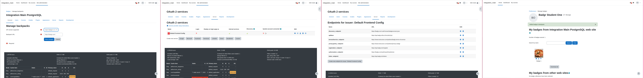Screen dimensions: 644x78
Task: Edit token_endpoint gear icon
Action: coord(460,56)
